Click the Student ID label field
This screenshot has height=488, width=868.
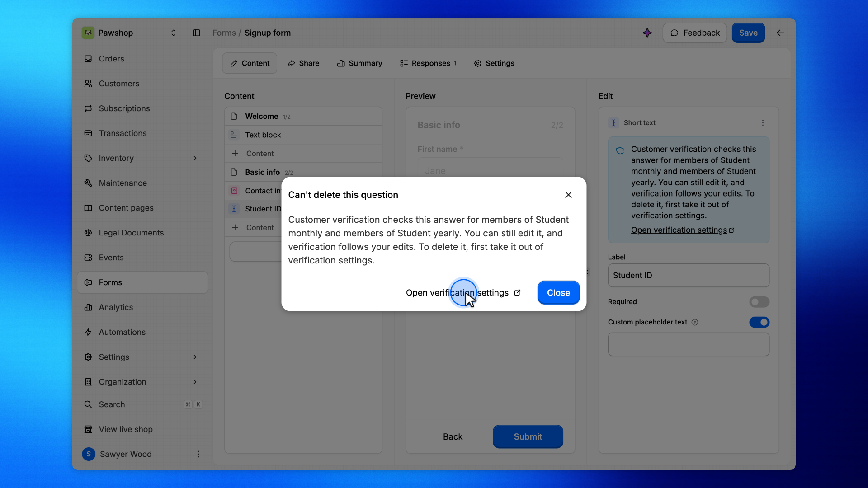coord(689,275)
